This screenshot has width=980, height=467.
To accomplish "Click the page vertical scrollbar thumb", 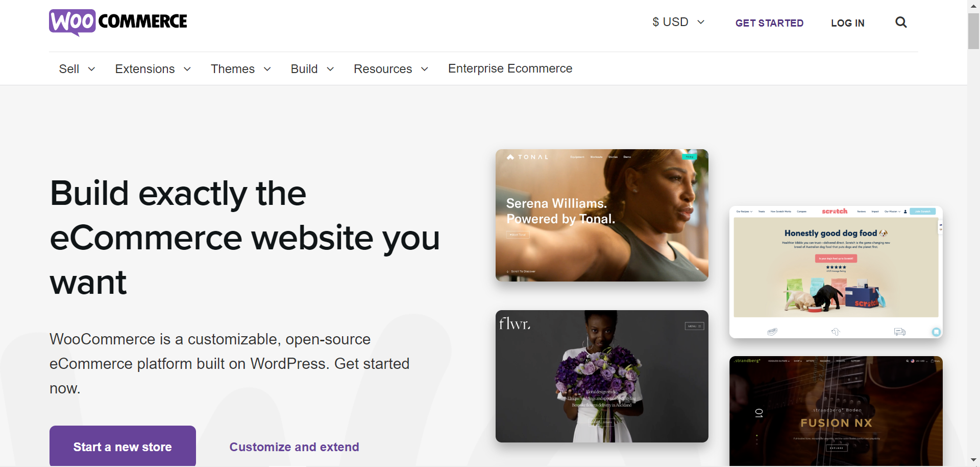I will (x=973, y=31).
